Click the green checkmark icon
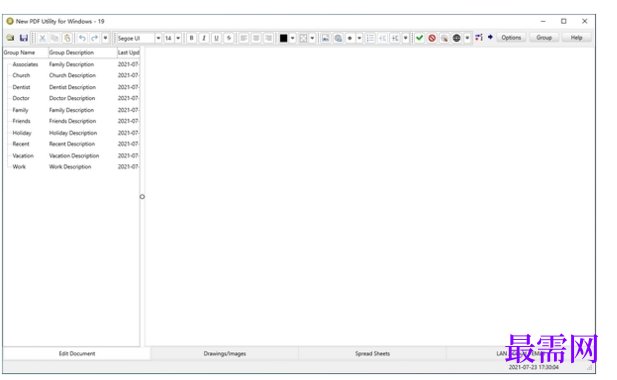 (x=419, y=38)
